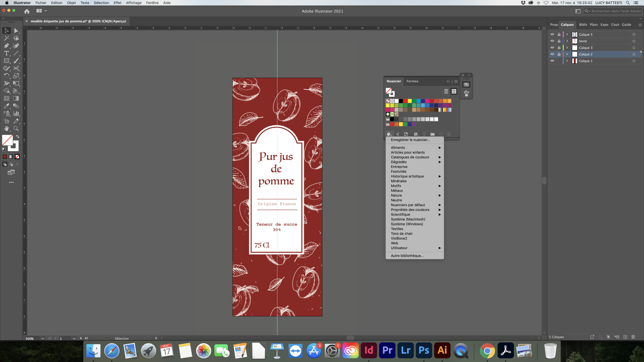Click the list view icon in Nuancier
Viewport: 644px width, 362px height.
tap(446, 91)
